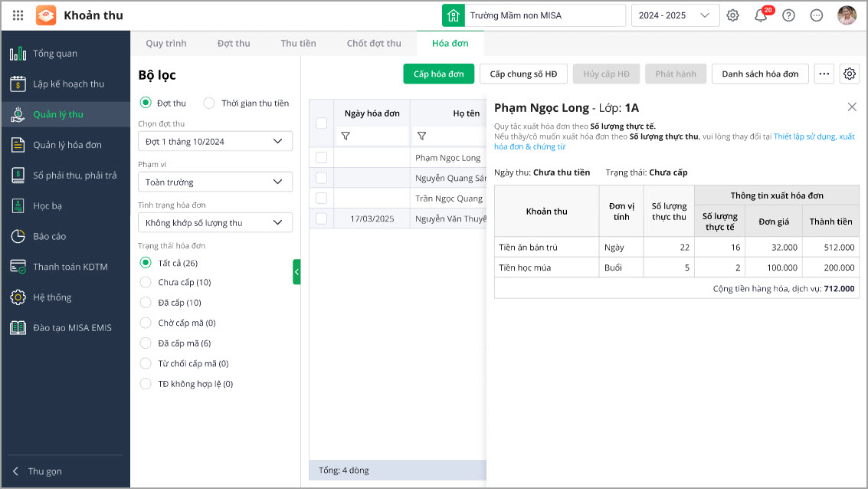
Task: Open the app launcher grid icon
Action: [18, 15]
